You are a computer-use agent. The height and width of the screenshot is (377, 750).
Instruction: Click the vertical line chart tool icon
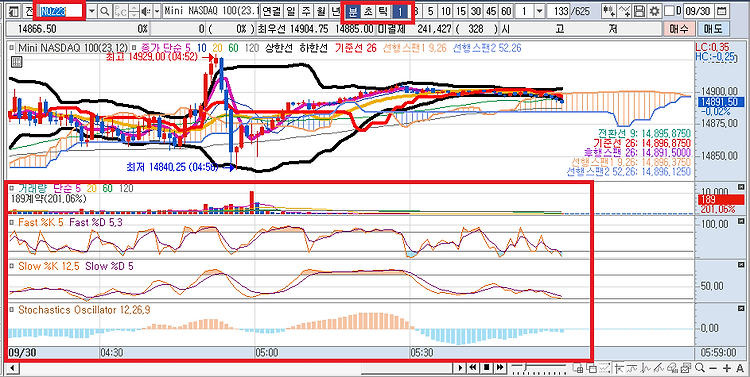[x=646, y=367]
